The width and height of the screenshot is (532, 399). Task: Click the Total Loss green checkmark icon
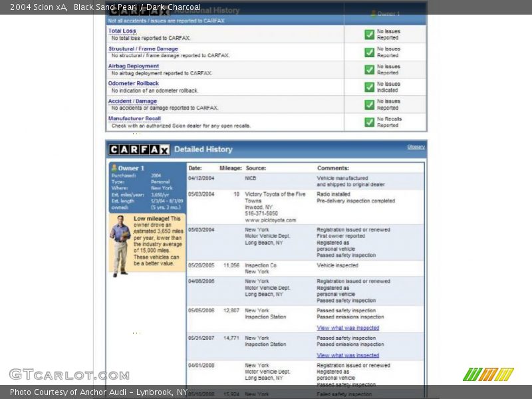[369, 35]
